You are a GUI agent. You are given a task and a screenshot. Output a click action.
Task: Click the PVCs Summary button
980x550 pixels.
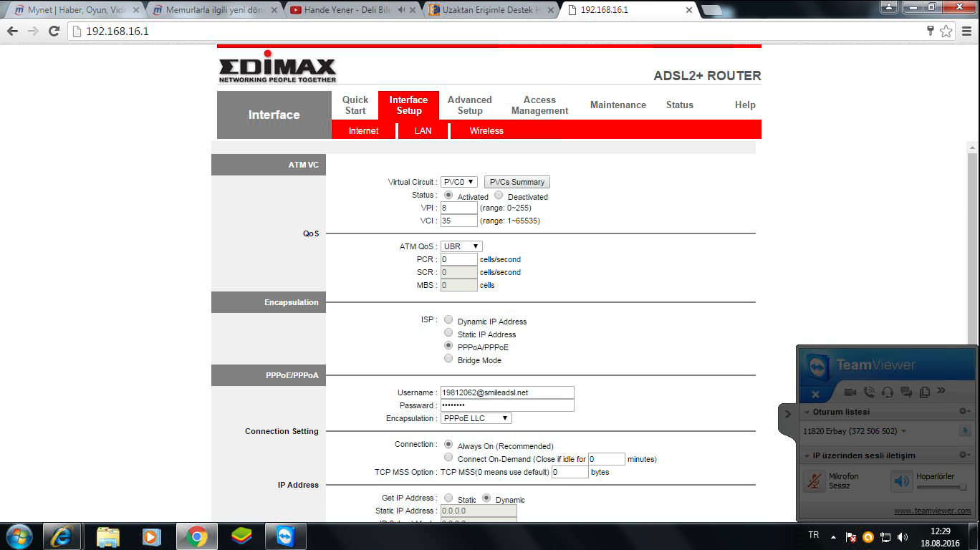pos(517,182)
